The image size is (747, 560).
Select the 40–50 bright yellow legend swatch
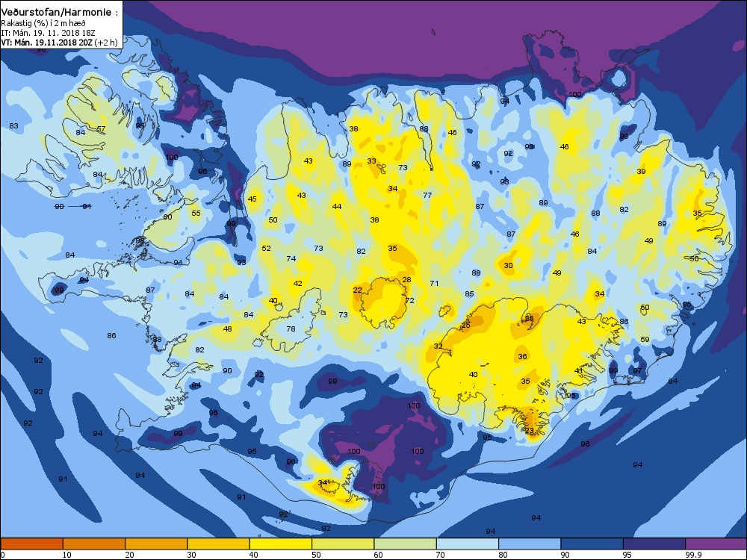[x=281, y=544]
